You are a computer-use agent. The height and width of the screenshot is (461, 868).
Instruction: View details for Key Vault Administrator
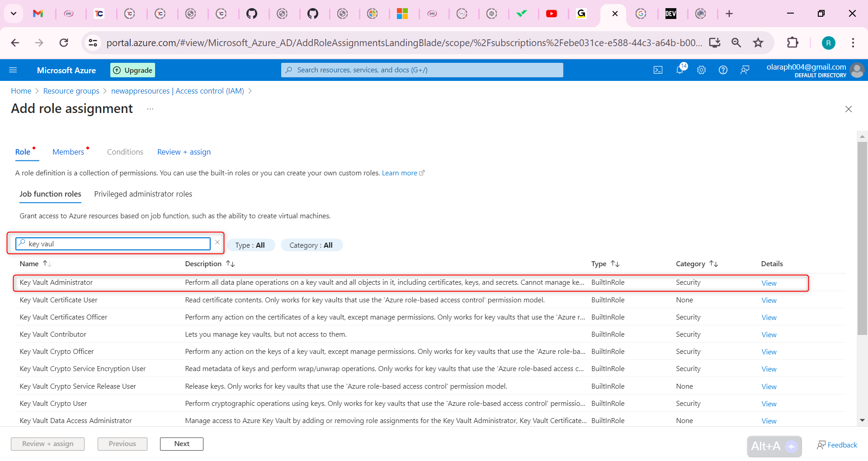(769, 283)
